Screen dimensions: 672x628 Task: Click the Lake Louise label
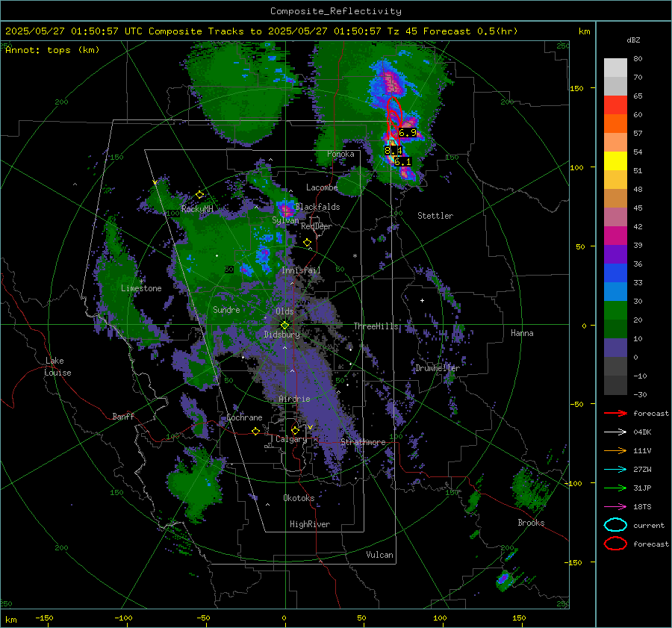point(57,367)
